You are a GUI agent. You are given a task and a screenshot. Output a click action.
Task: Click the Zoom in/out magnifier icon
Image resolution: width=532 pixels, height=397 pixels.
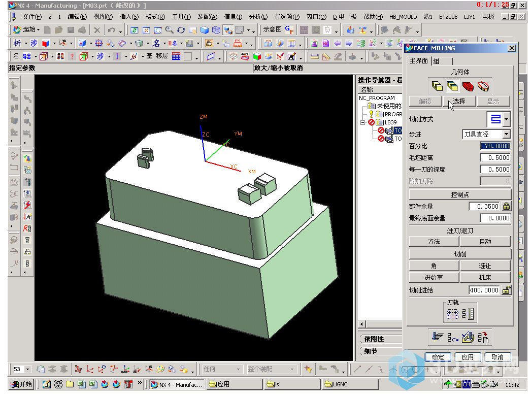pyautogui.click(x=170, y=30)
